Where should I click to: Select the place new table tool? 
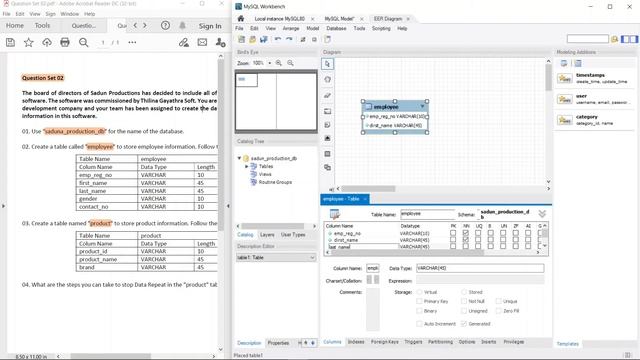pos(327,154)
